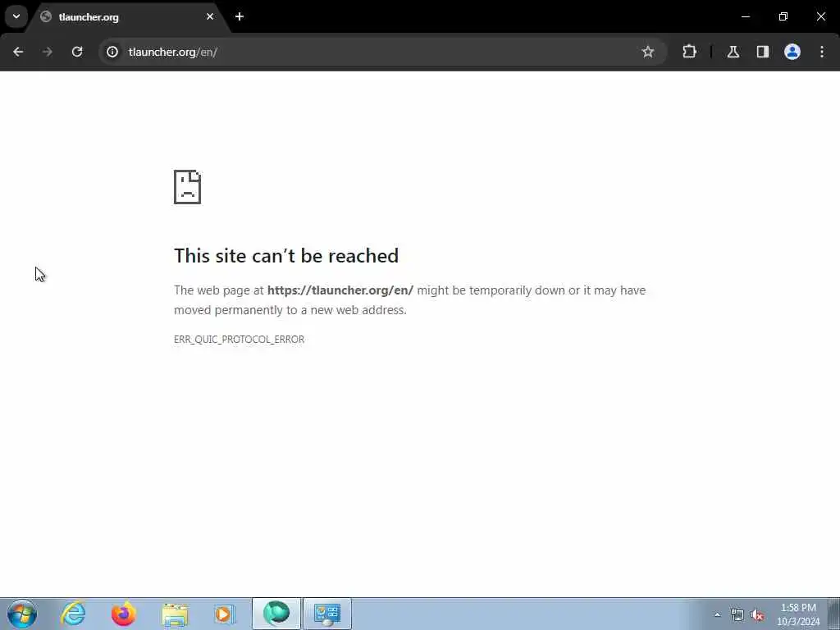The image size is (840, 630).
Task: Open the clock showing 1:58 PM
Action: pyautogui.click(x=798, y=614)
